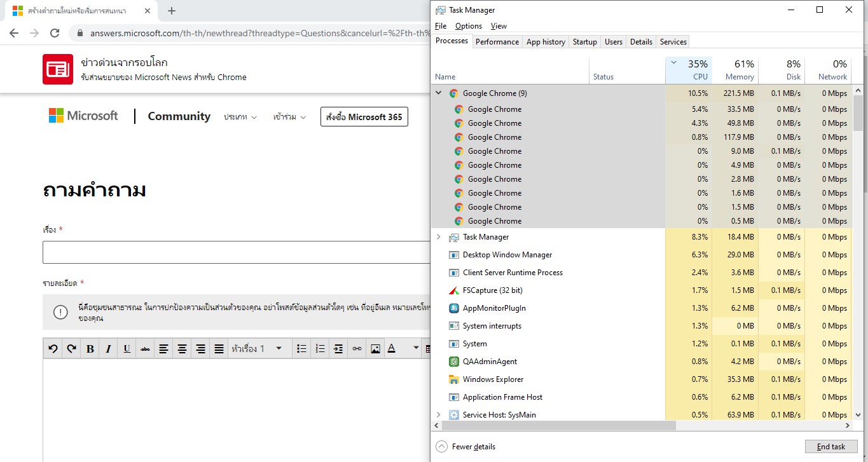Click the Task Manager horizontal scrollbar thumb
The width and height of the screenshot is (868, 462).
[558, 426]
